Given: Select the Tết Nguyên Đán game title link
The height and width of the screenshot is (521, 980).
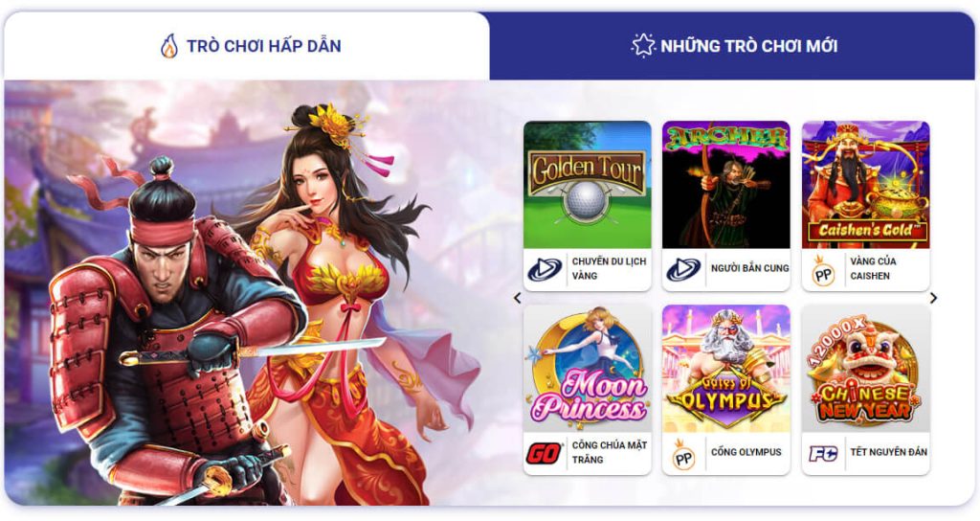Looking at the screenshot, I should [888, 452].
